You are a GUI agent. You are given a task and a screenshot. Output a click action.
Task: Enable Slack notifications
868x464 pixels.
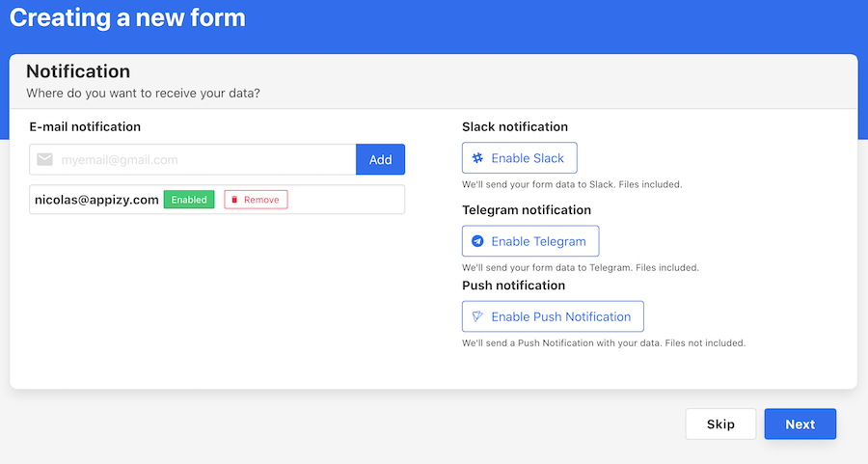pos(519,158)
